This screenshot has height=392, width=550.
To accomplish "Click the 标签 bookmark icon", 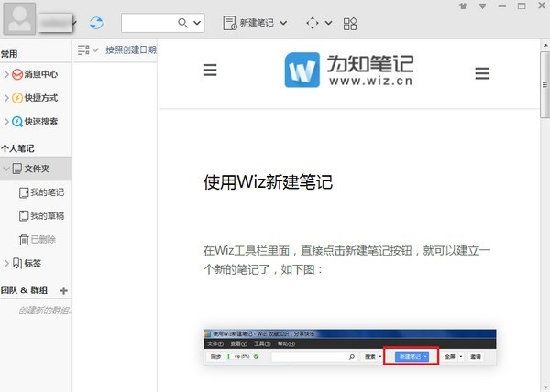I will tap(17, 263).
